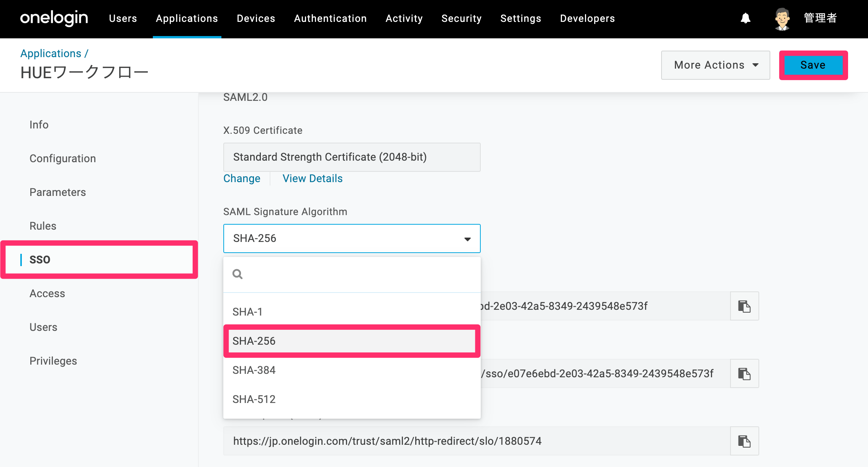Image resolution: width=868 pixels, height=467 pixels.
Task: Select the SSO sidebar tab
Action: [99, 260]
